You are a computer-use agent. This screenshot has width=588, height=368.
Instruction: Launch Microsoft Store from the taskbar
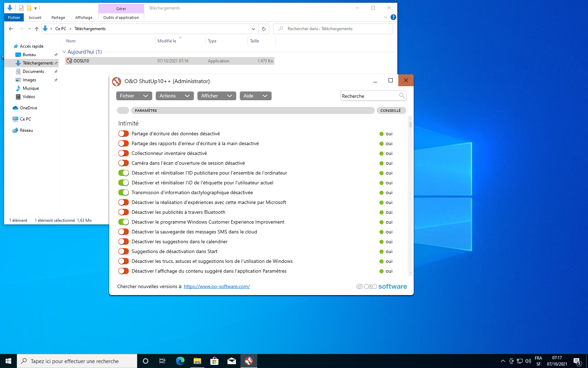(x=215, y=361)
